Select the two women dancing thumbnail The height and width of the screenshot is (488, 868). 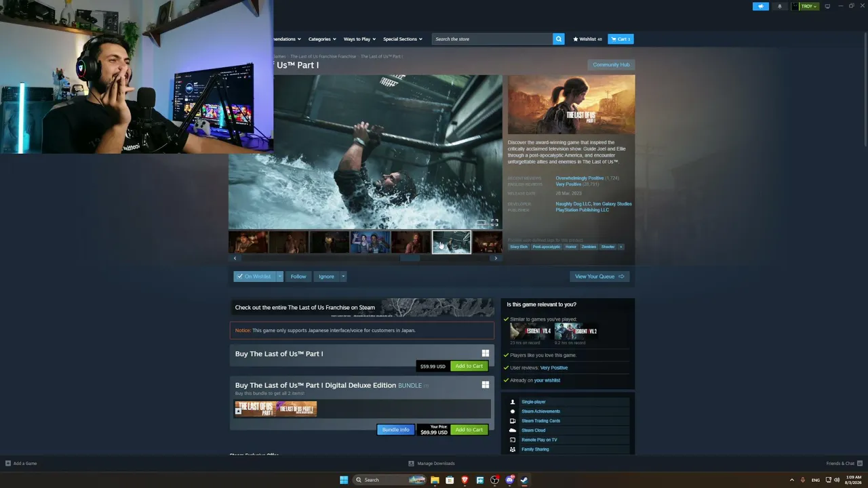click(x=370, y=242)
